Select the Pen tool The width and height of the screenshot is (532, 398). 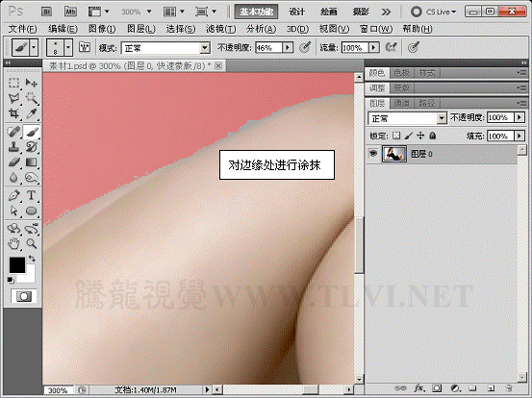[x=13, y=195]
